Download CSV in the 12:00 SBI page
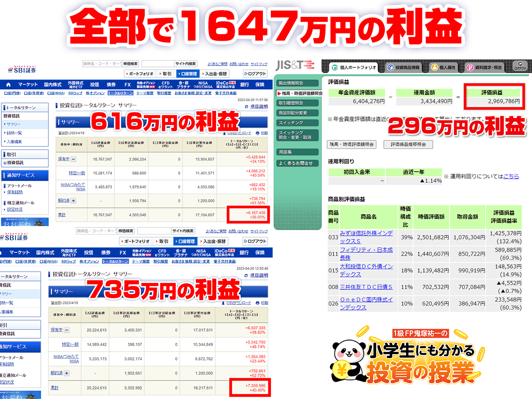The height and width of the screenshot is (399, 532). pos(236,303)
